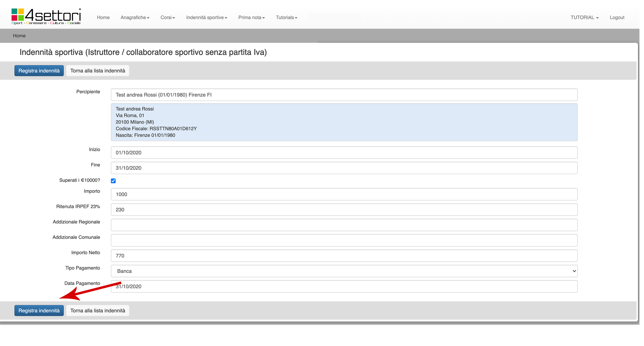Open the Corsi dropdown menu
Screen dimensions: 644x346
click(168, 17)
